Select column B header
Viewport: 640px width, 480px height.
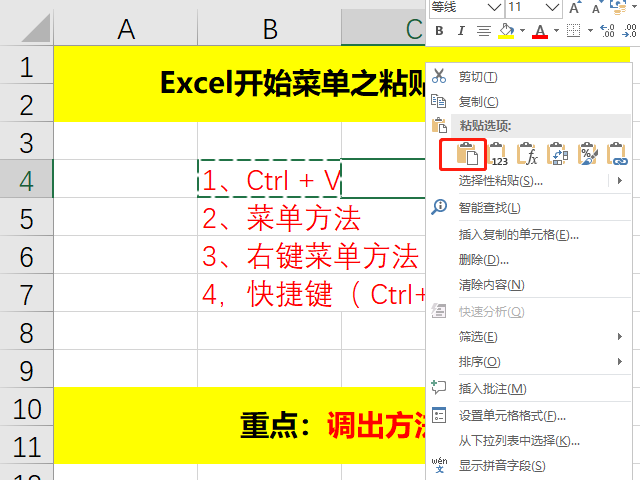[x=269, y=29]
